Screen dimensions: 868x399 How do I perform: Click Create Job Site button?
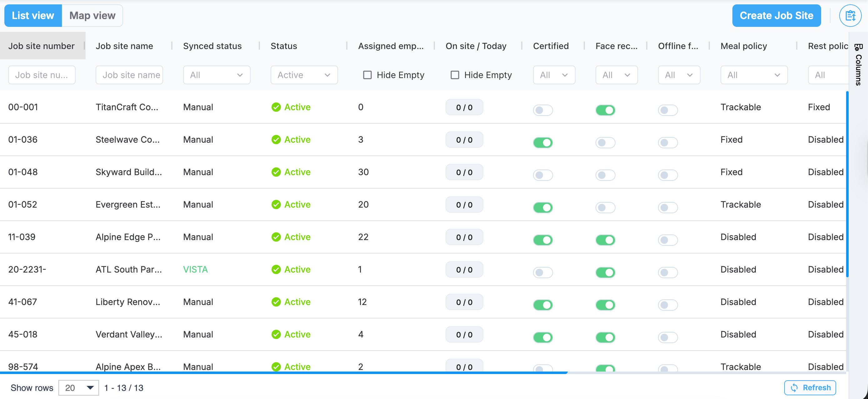point(776,16)
